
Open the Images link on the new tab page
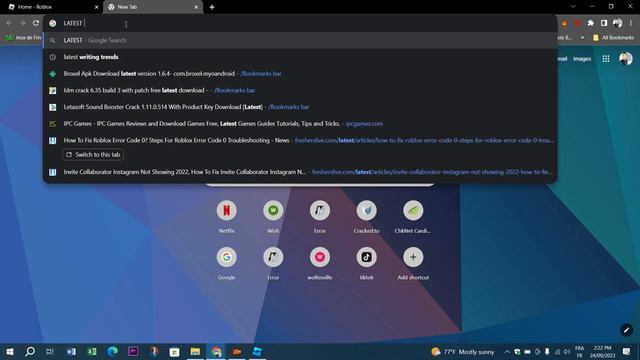[x=582, y=59]
